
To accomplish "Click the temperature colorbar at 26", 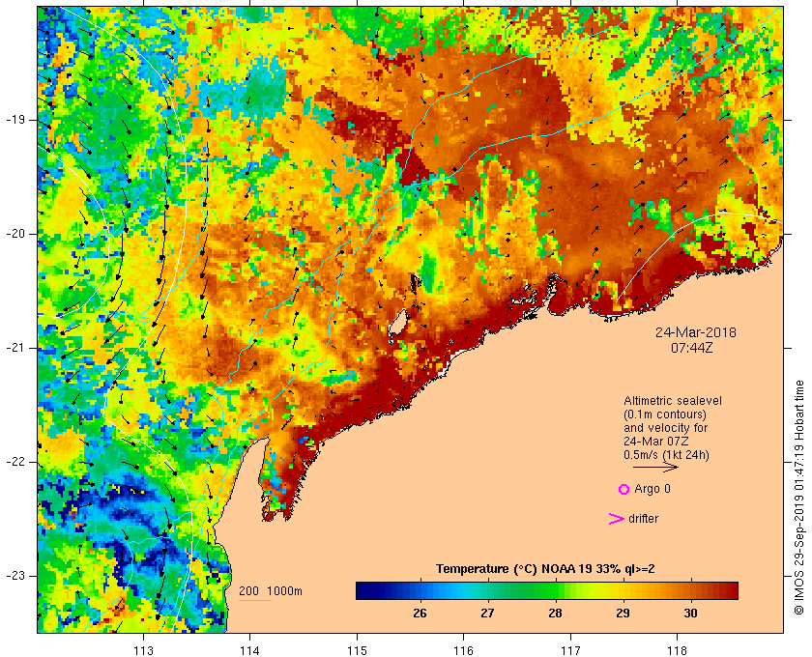I will [420, 590].
